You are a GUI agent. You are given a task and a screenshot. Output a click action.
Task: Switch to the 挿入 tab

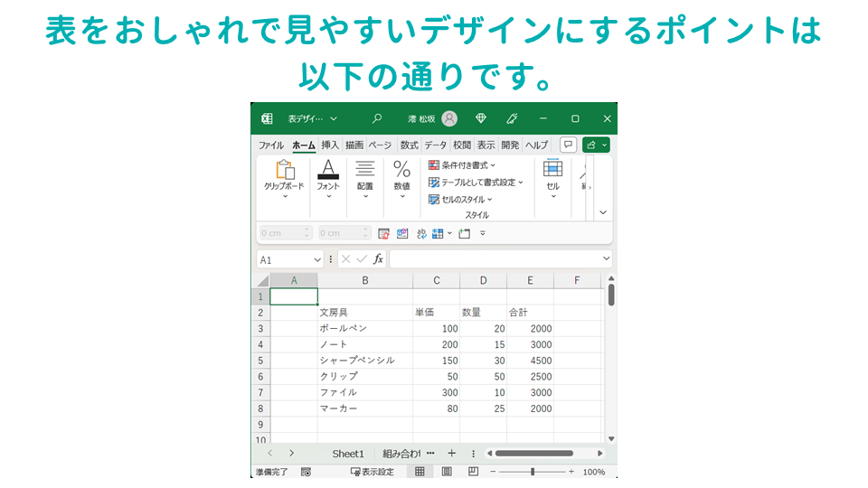(329, 145)
